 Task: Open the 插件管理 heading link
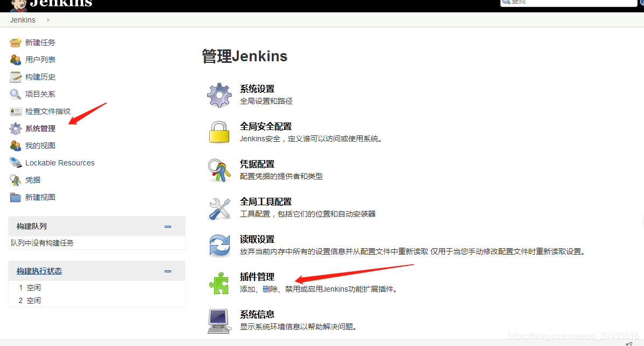[x=257, y=277]
